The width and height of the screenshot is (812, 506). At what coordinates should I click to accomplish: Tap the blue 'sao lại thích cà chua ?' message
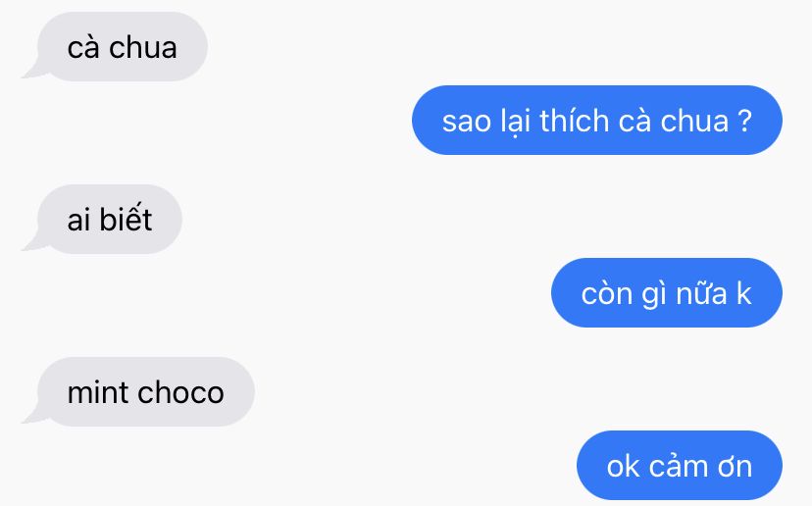597,121
